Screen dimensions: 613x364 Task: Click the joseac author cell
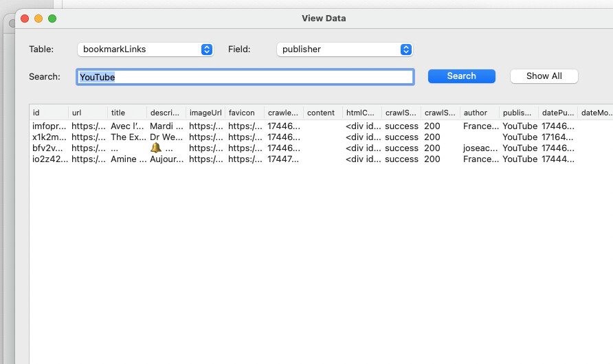tap(478, 148)
